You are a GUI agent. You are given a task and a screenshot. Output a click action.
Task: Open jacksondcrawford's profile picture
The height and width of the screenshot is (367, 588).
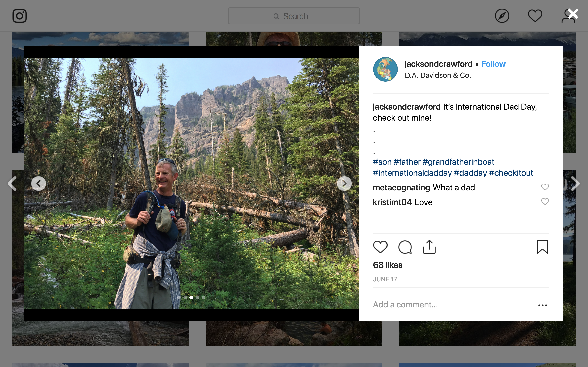coord(385,69)
